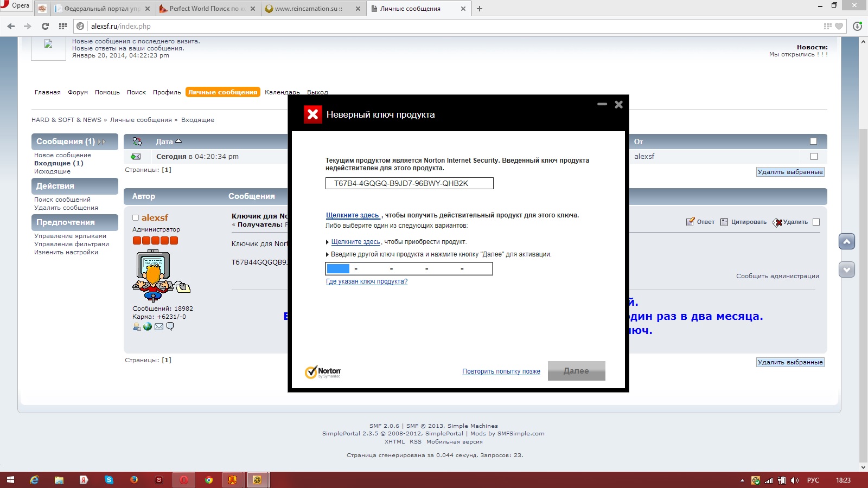This screenshot has height=488, width=868.
Task: Switch to the Федеральный портал tab
Action: (102, 9)
